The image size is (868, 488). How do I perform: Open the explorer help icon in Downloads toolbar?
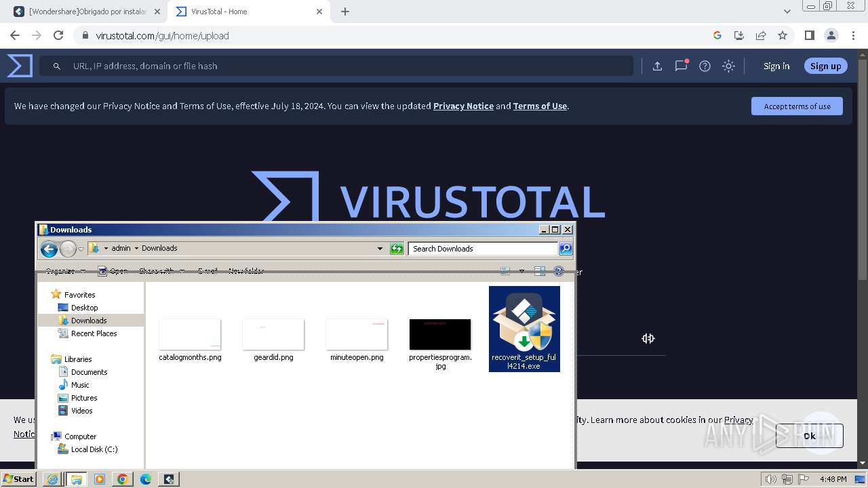[559, 271]
